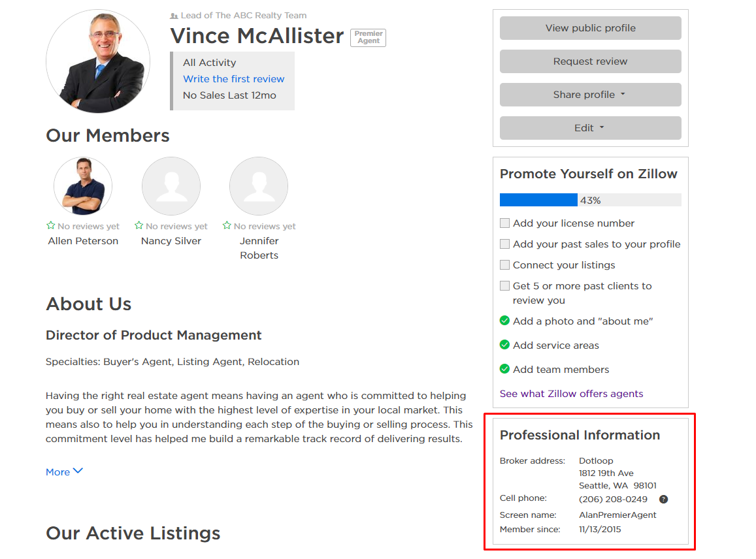This screenshot has width=756, height=559.
Task: Click the View public profile button
Action: point(590,28)
